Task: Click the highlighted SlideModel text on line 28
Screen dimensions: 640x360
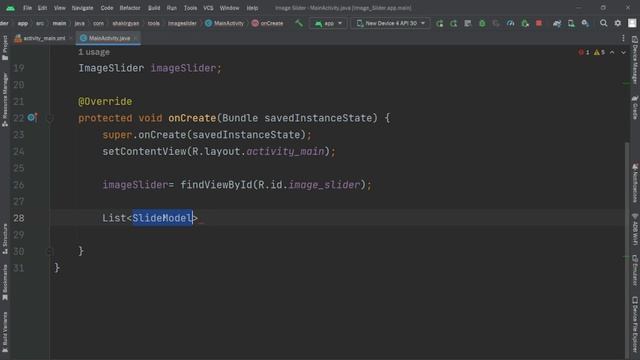Action: [162, 218]
